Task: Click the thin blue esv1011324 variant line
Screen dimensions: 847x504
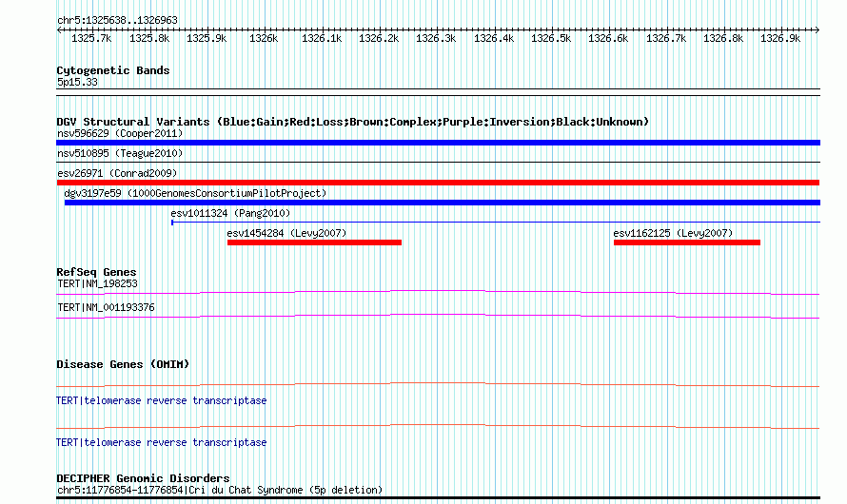Action: pos(496,223)
